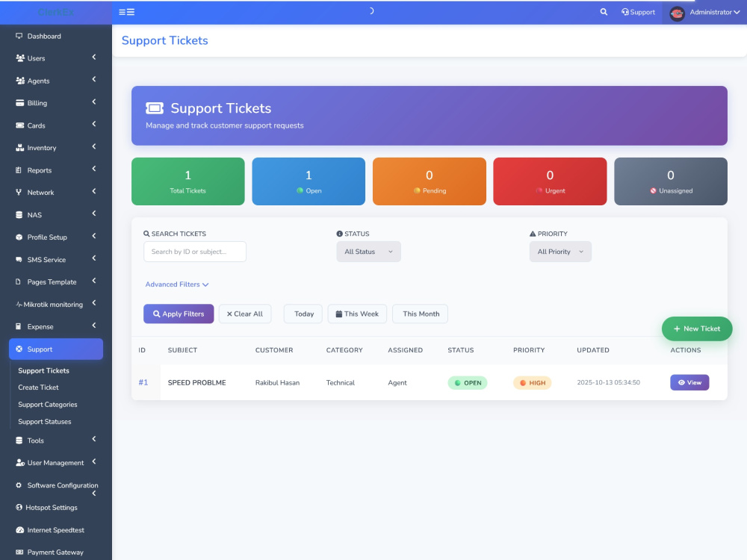Toggle the sidebar hamburger menu icon

pos(126,12)
